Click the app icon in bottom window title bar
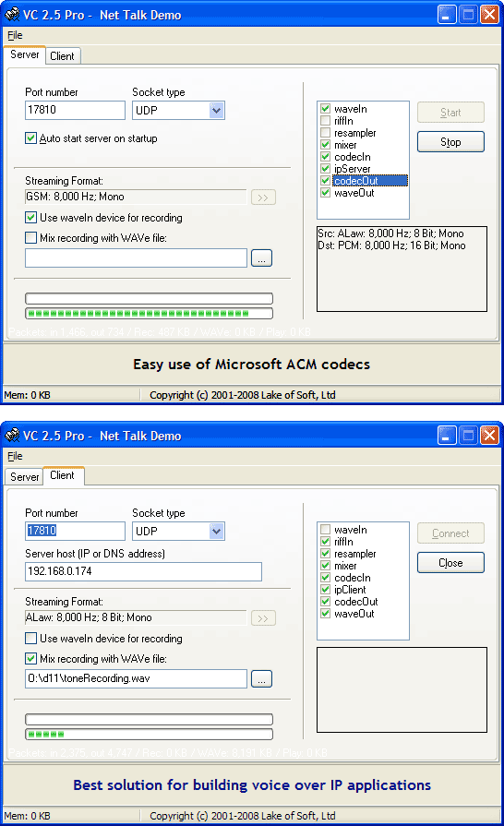 coord(12,435)
